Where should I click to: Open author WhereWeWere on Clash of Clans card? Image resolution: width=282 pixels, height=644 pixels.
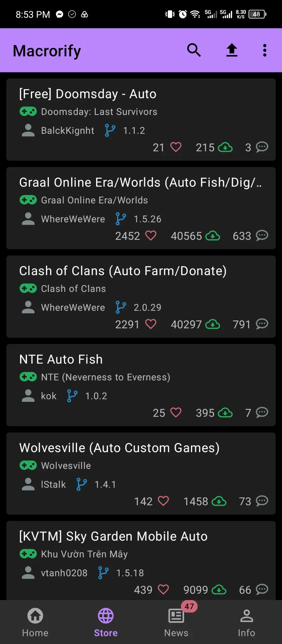[x=73, y=308]
